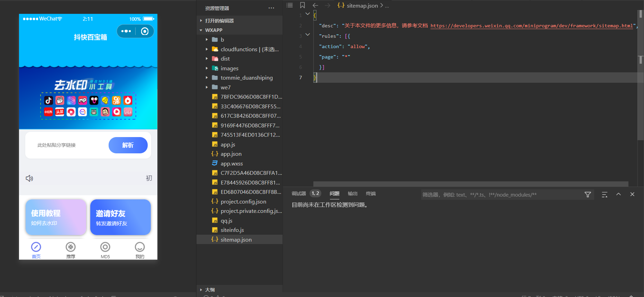This screenshot has width=644, height=297.
Task: Click the filter funnel icon in problems panel
Action: point(588,195)
